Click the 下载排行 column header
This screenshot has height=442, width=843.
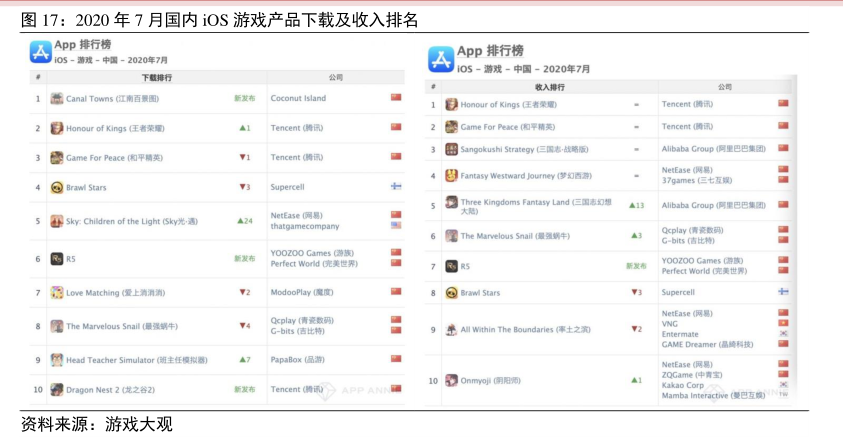click(x=156, y=77)
